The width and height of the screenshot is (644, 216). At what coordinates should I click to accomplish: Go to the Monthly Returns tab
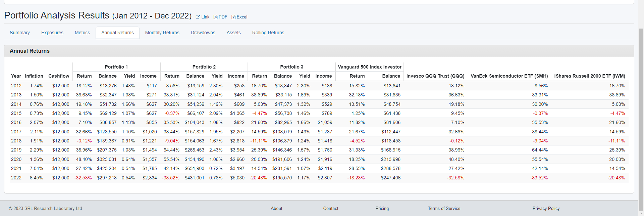[162, 33]
